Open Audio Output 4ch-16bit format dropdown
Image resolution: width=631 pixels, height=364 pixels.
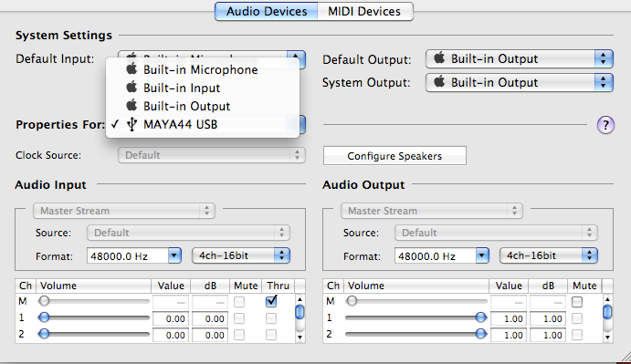pyautogui.click(x=549, y=255)
